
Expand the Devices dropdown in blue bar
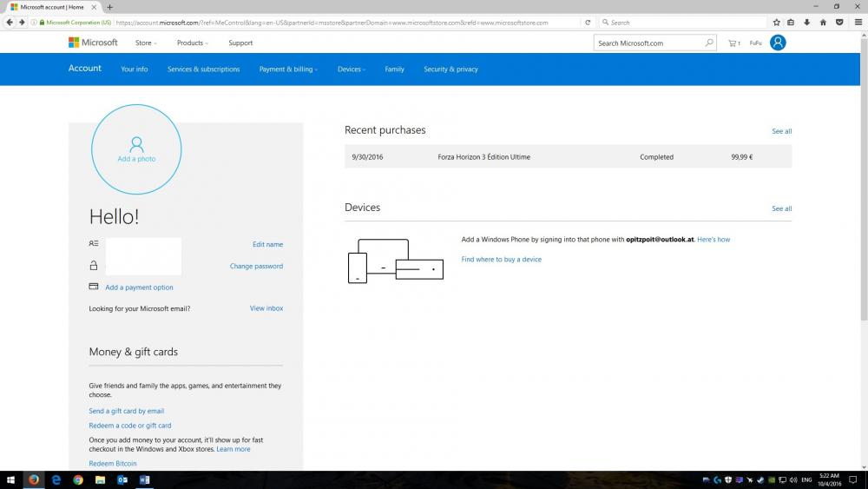click(x=352, y=69)
